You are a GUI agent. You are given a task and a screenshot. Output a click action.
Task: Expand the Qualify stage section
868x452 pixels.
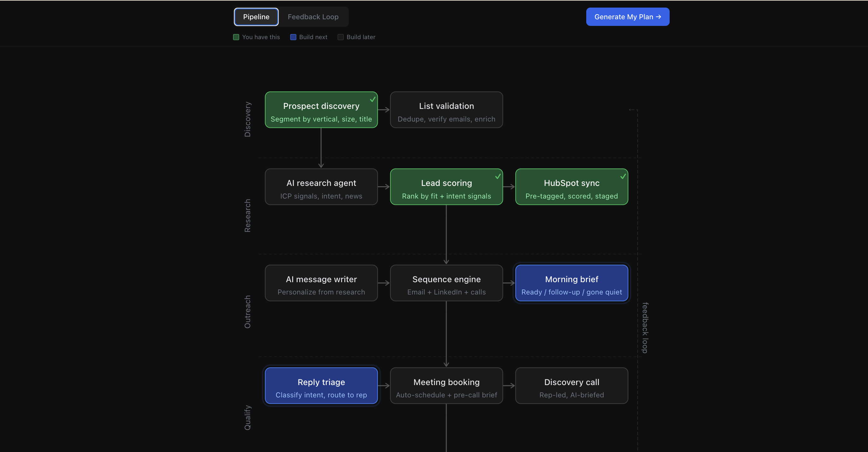[x=248, y=418]
